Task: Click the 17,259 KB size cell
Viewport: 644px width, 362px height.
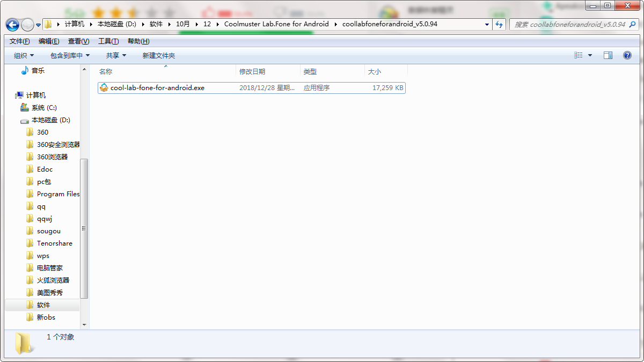Action: tap(387, 87)
